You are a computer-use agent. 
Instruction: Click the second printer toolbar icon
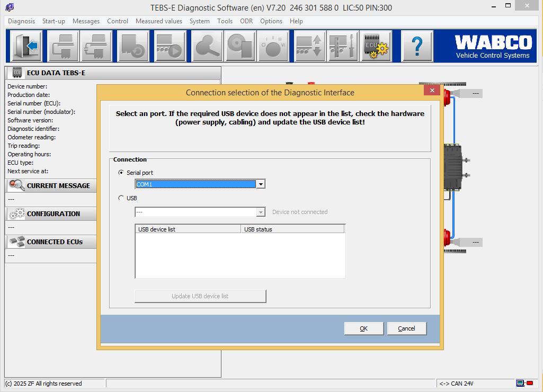(x=96, y=46)
